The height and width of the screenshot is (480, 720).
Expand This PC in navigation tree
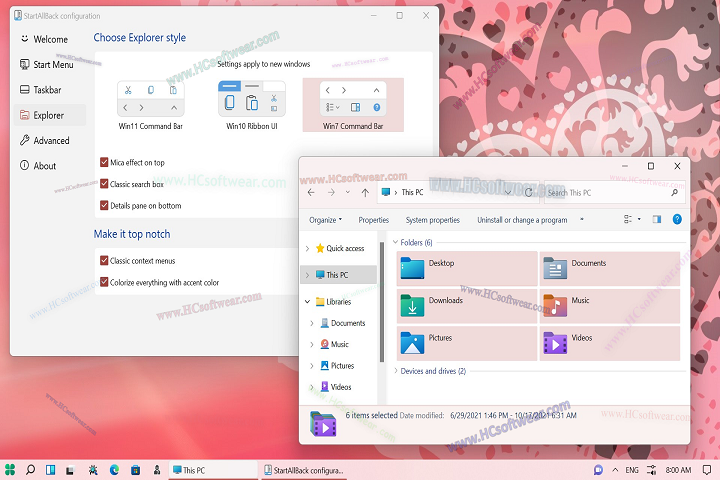[x=307, y=275]
